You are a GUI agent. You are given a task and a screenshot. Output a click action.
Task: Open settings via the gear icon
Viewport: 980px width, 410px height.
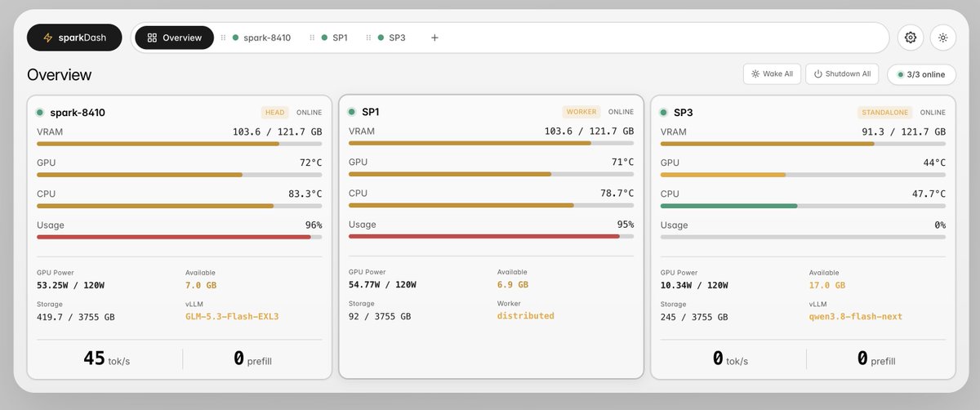coord(911,38)
